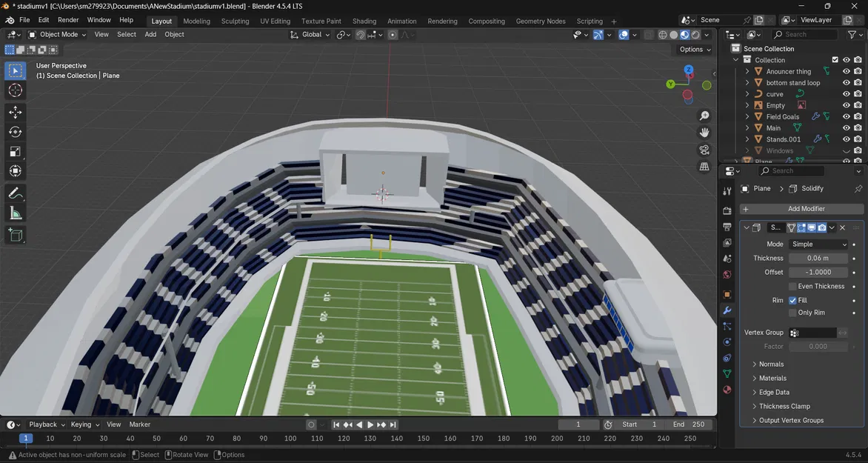Uncheck the Rim Fill checkbox

pyautogui.click(x=792, y=300)
